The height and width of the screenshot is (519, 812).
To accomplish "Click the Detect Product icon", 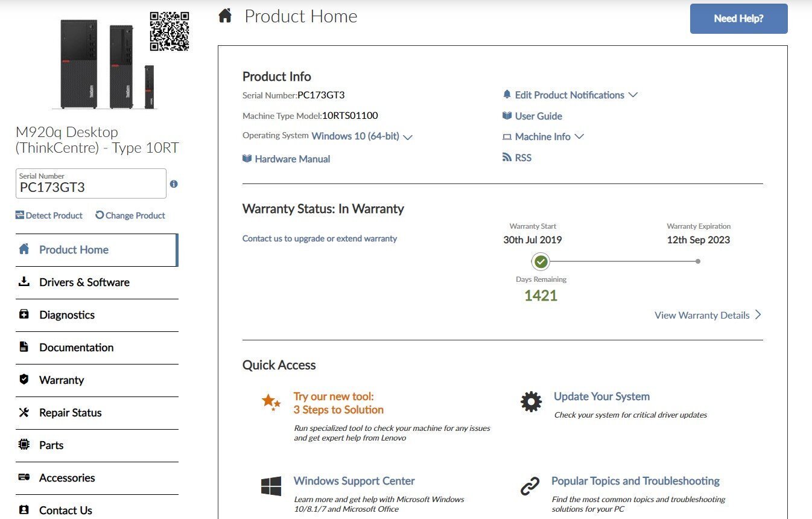I will pos(20,215).
